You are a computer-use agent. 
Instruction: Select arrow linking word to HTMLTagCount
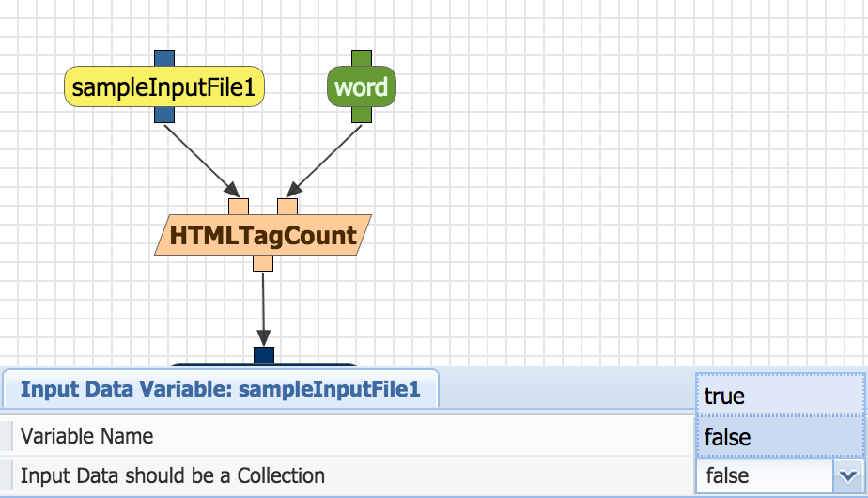pos(325,158)
